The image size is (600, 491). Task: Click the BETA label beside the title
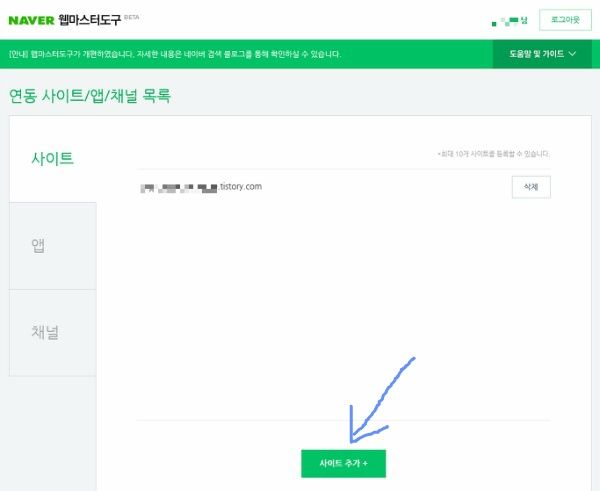[x=132, y=17]
